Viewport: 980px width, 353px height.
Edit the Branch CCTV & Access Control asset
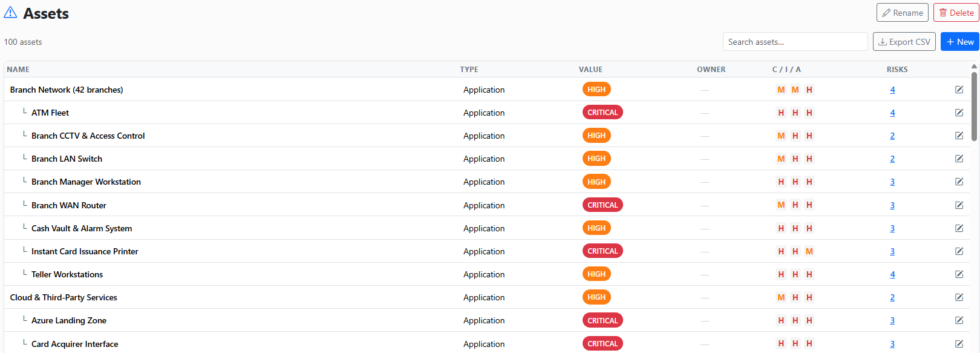pyautogui.click(x=959, y=136)
